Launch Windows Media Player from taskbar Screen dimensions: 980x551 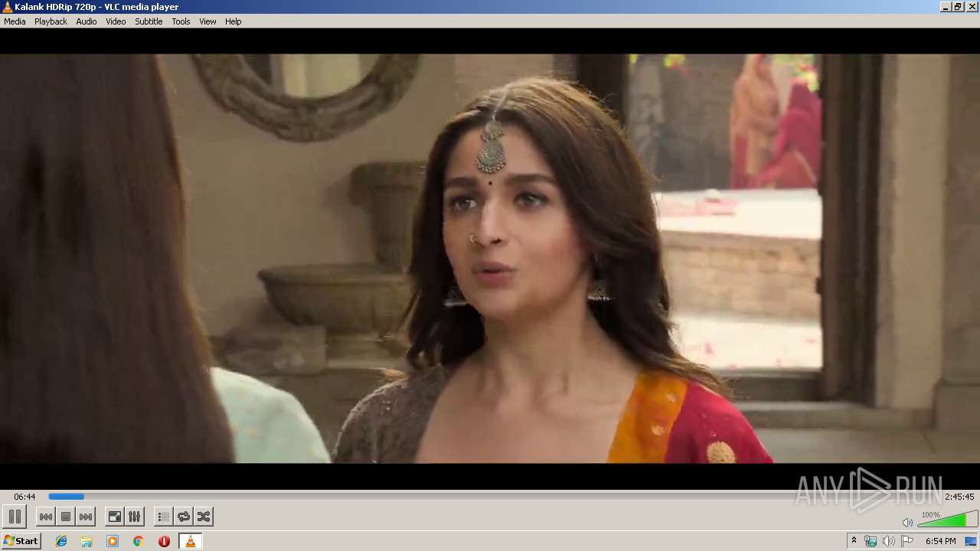[113, 541]
